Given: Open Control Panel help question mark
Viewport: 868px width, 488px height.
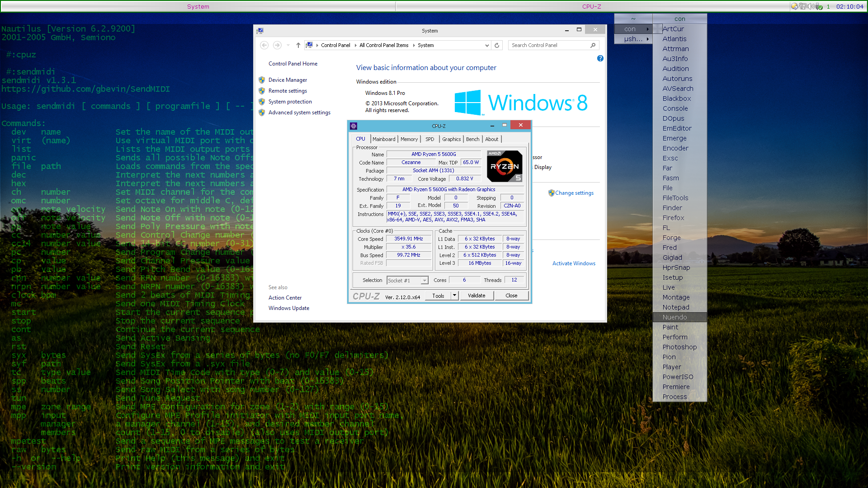Looking at the screenshot, I should coord(600,58).
